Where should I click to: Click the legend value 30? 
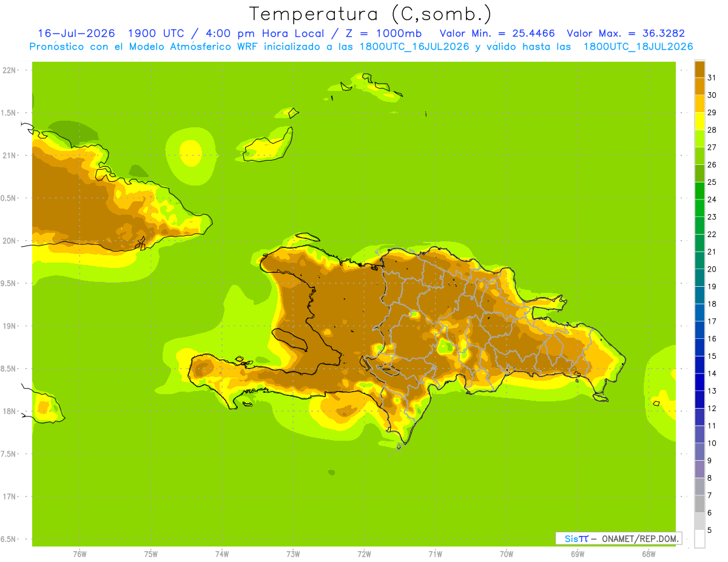[x=712, y=95]
